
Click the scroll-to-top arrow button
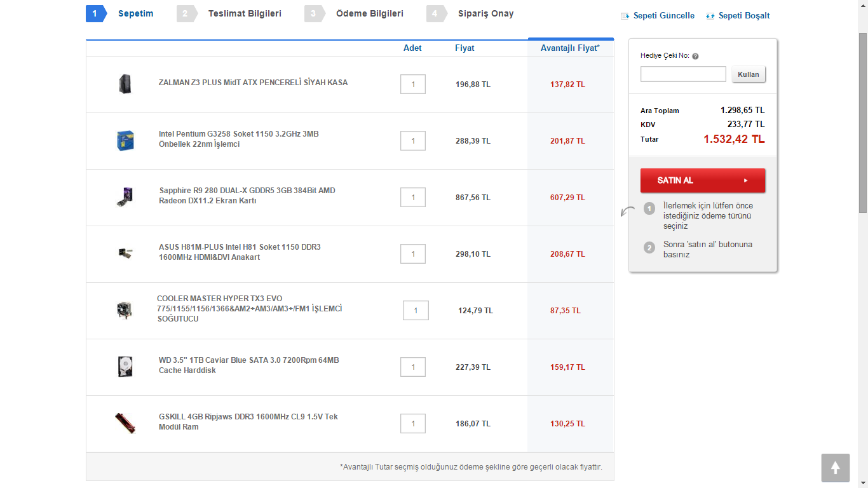tap(835, 468)
